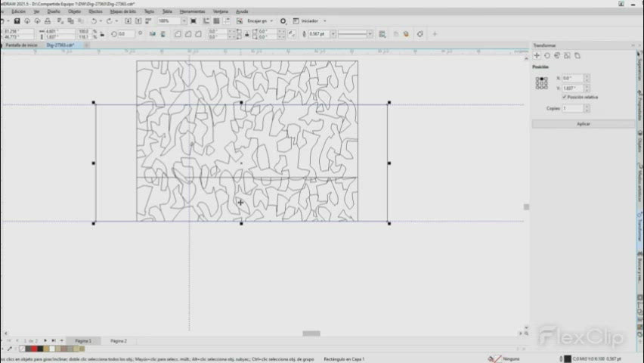
Task: Open the Objeto menu
Action: pos(75,12)
